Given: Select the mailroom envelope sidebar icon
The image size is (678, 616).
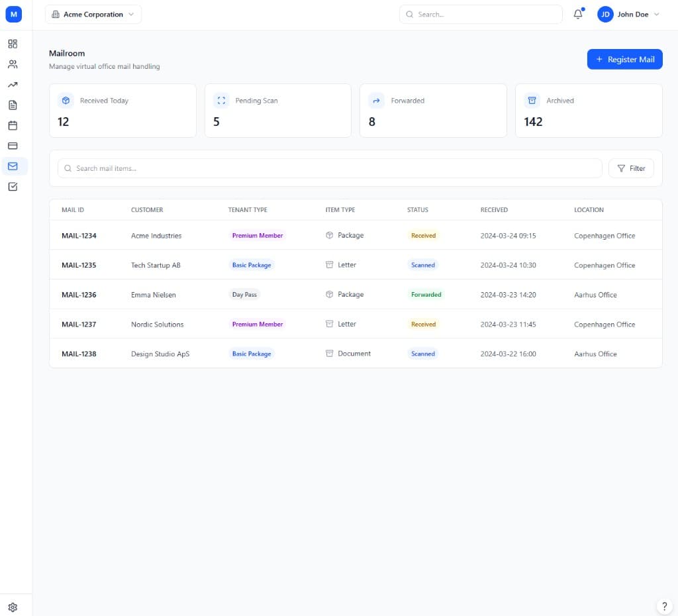Looking at the screenshot, I should pos(13,166).
